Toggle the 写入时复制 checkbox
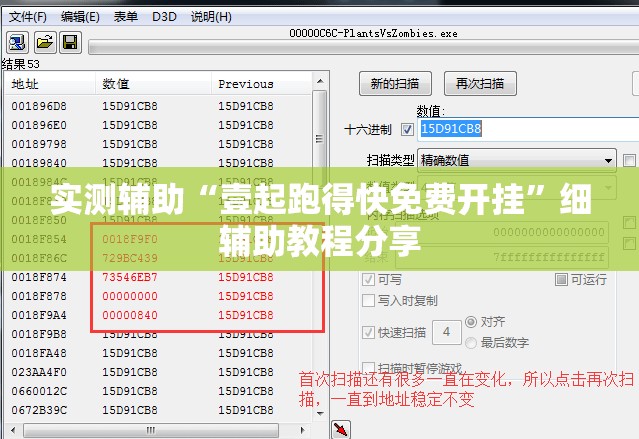 tap(368, 300)
